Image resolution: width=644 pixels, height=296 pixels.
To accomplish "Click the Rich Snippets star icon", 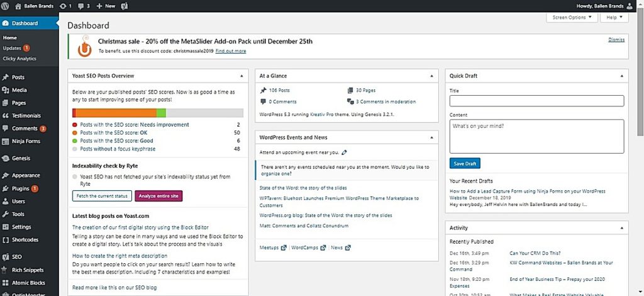I will [5, 270].
